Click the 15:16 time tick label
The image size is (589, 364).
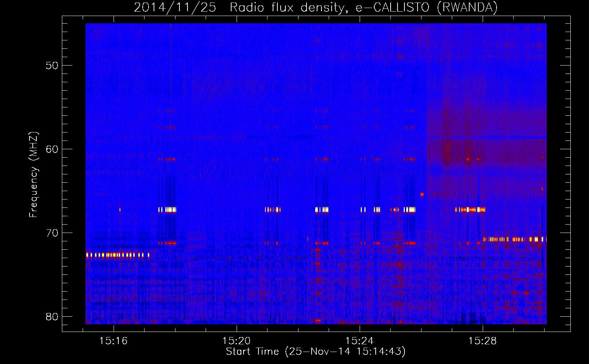pos(114,341)
